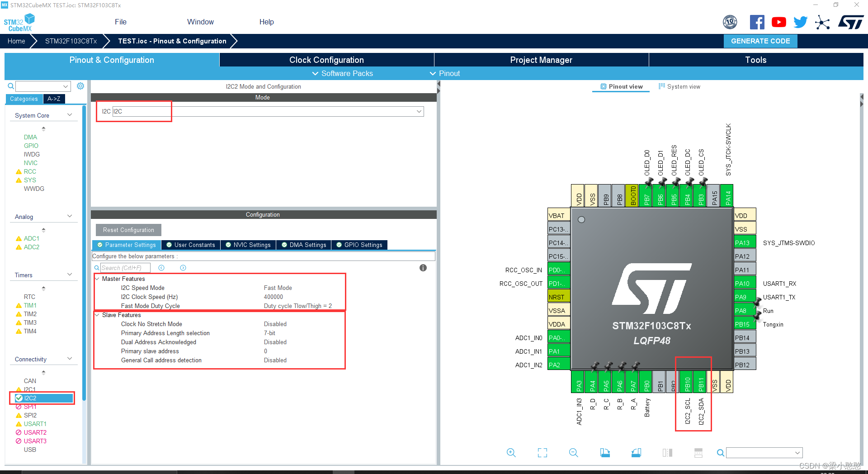Viewport: 868px width, 474px height.
Task: Click the 10-year anniversary badge icon
Action: point(730,22)
